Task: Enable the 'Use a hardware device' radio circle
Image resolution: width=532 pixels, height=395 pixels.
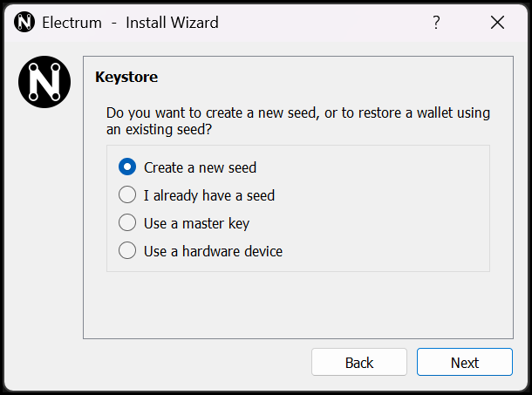Action: pyautogui.click(x=127, y=250)
